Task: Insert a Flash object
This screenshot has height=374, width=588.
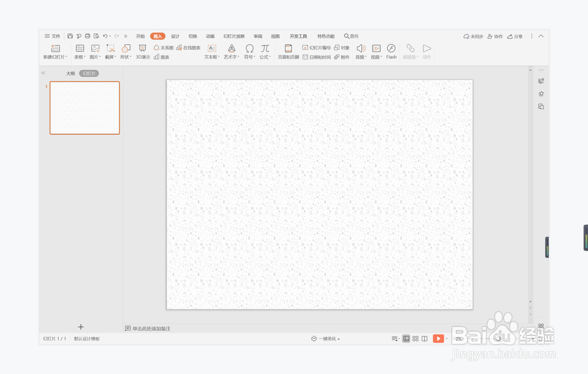Action: click(x=391, y=51)
